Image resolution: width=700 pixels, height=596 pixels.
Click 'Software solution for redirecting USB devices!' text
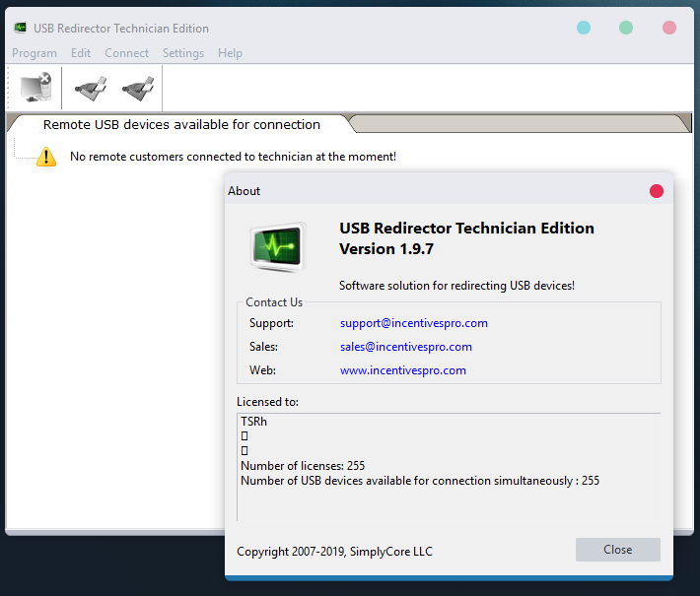[x=456, y=286]
